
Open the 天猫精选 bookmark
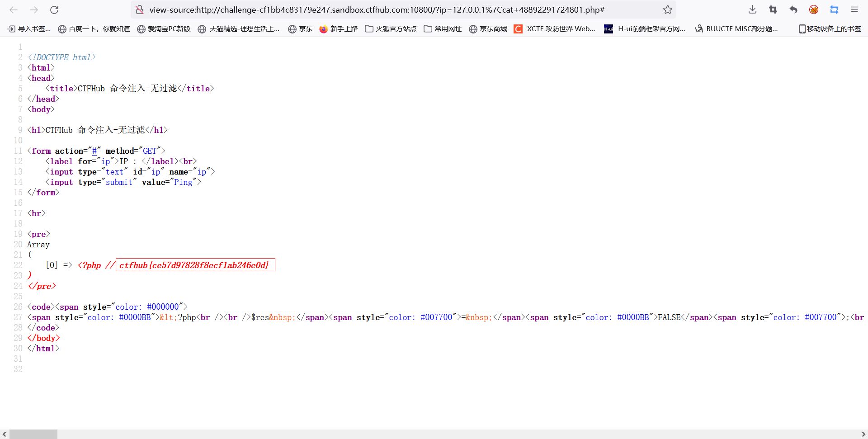pos(239,29)
